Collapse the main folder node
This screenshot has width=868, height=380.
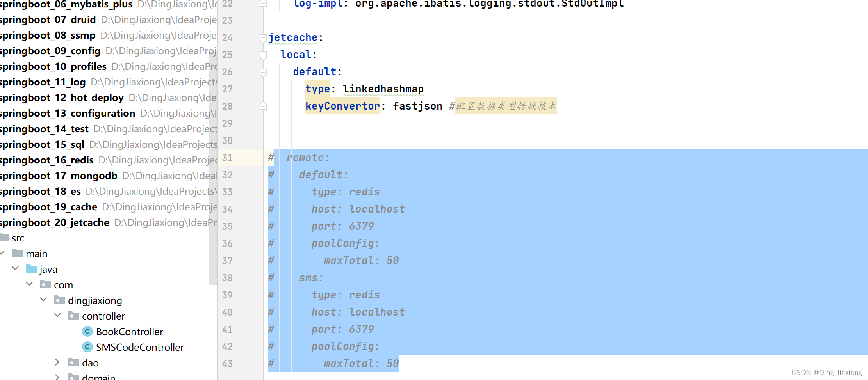click(x=2, y=253)
